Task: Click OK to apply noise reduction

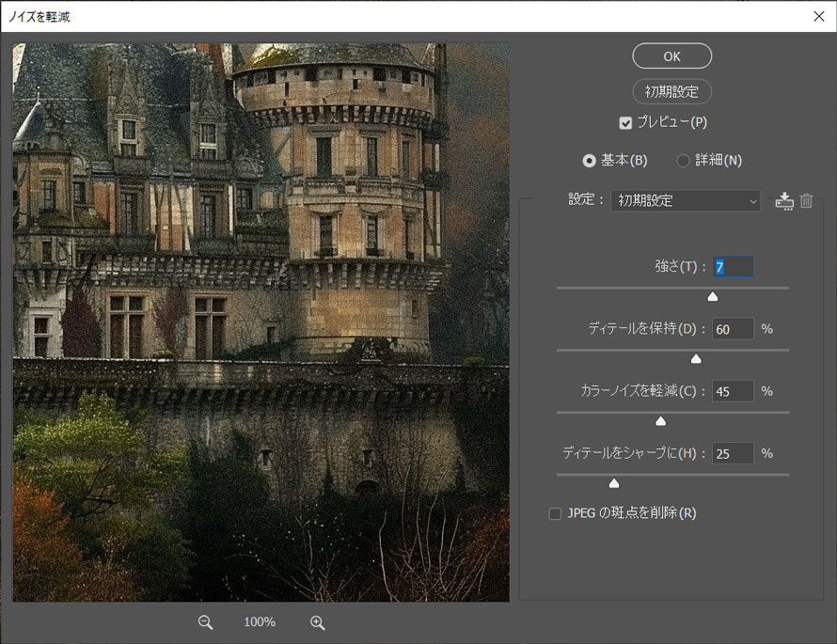Action: (x=671, y=55)
